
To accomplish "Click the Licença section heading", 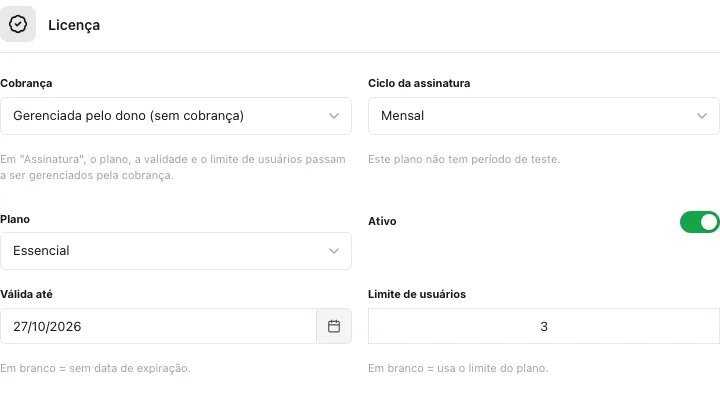I will [x=74, y=25].
